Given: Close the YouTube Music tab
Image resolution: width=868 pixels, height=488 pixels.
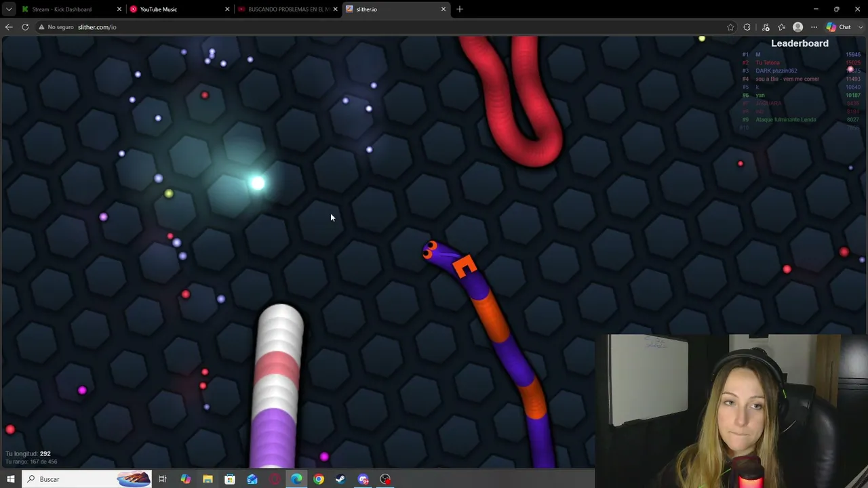Looking at the screenshot, I should (227, 9).
